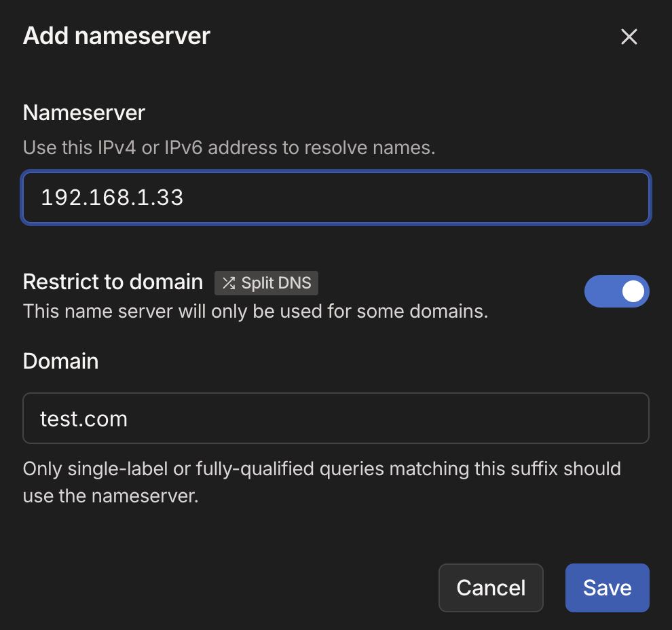Image resolution: width=672 pixels, height=630 pixels.
Task: Click the white knob of the toggle
Action: [x=633, y=291]
